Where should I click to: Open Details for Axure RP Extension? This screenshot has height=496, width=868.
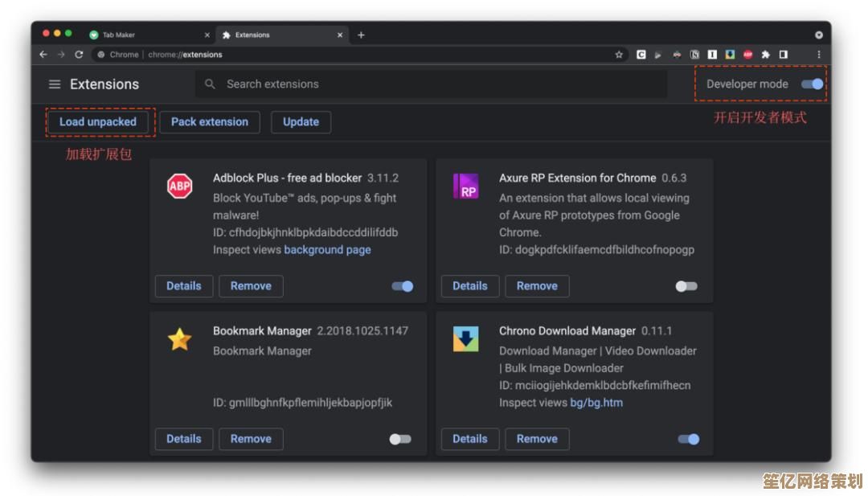pyautogui.click(x=470, y=286)
